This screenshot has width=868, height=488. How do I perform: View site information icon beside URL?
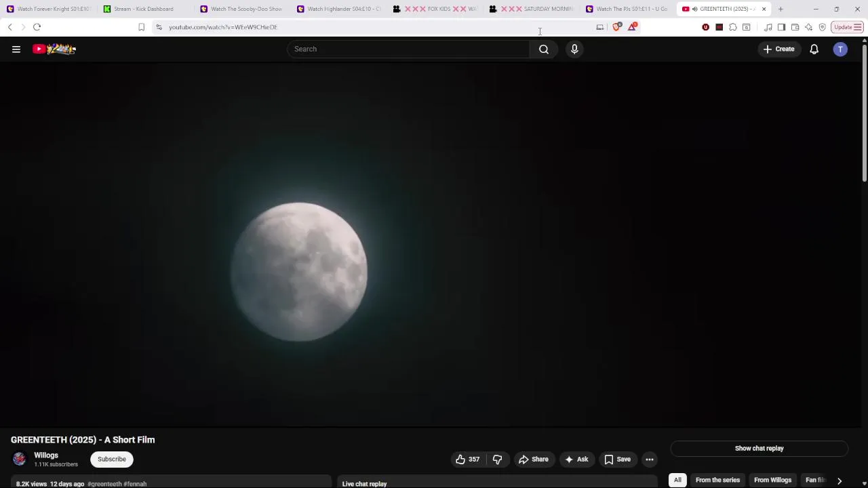click(159, 27)
